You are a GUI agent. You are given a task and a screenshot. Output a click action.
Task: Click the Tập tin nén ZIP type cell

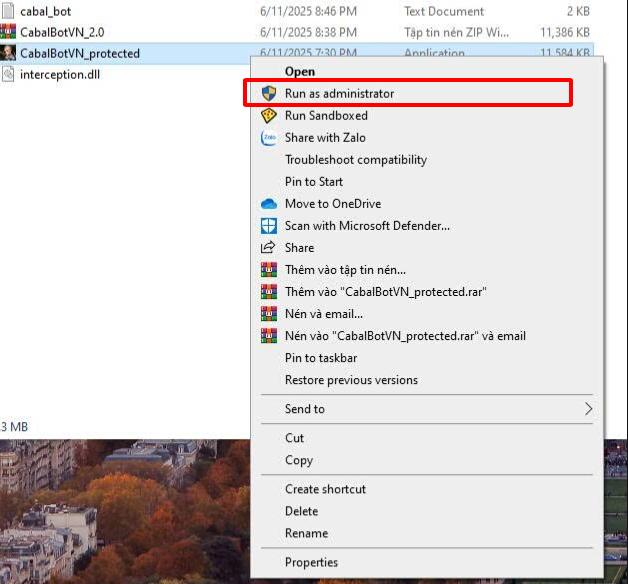(457, 32)
